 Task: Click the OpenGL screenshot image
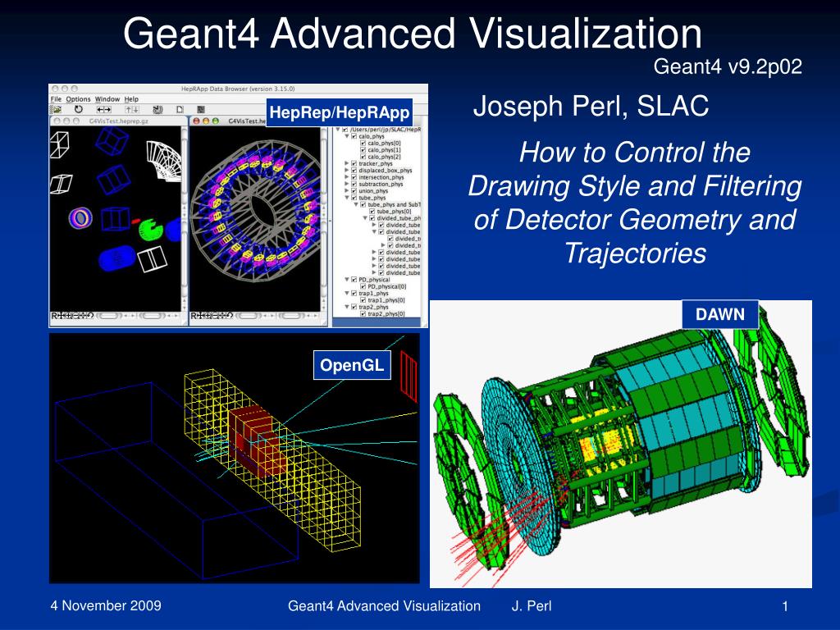tap(234, 458)
